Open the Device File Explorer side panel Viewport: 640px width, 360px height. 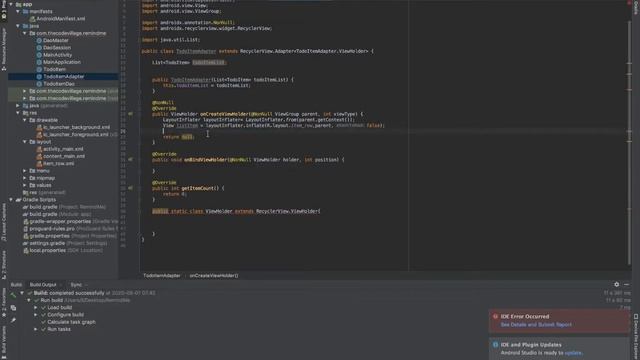point(636,337)
